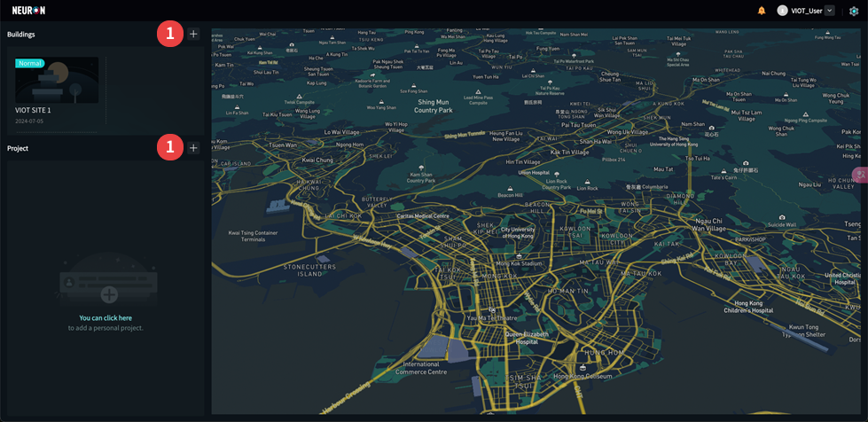
Task: Click the Lead Mine Pass Campsite marker
Action: pos(478,91)
